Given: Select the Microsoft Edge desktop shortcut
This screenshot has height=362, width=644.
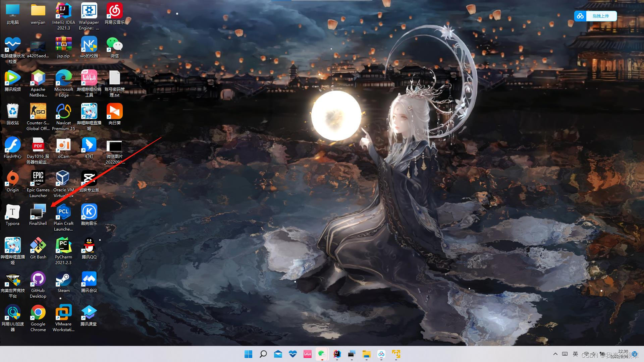Looking at the screenshot, I should [x=63, y=84].
